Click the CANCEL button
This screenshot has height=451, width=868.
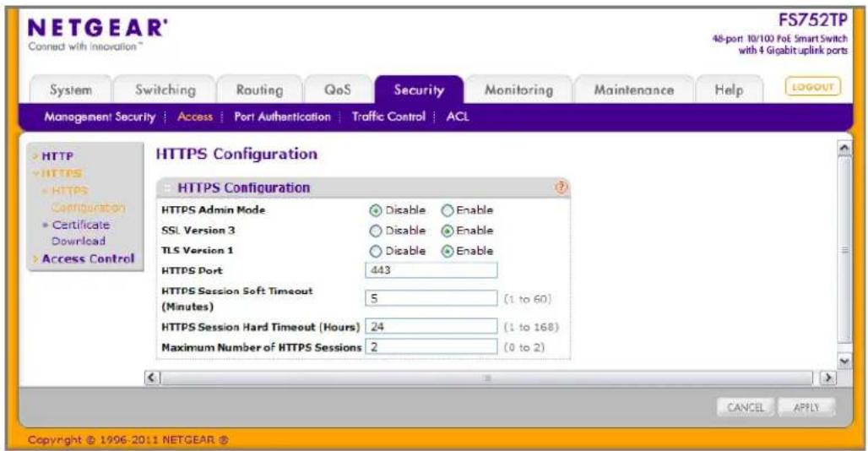point(746,408)
